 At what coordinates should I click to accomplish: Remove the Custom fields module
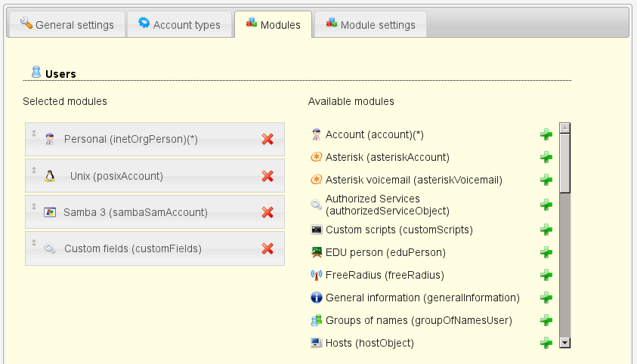click(x=267, y=248)
